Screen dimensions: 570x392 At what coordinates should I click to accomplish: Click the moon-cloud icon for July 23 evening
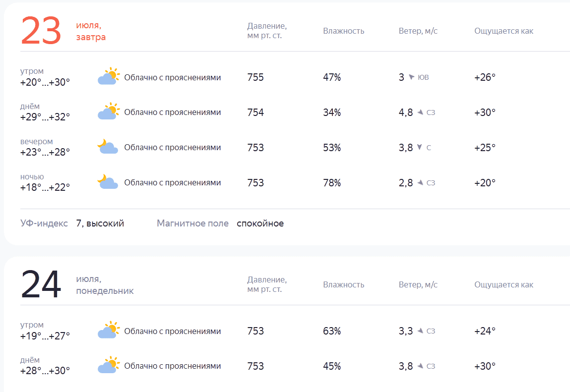tap(108, 147)
